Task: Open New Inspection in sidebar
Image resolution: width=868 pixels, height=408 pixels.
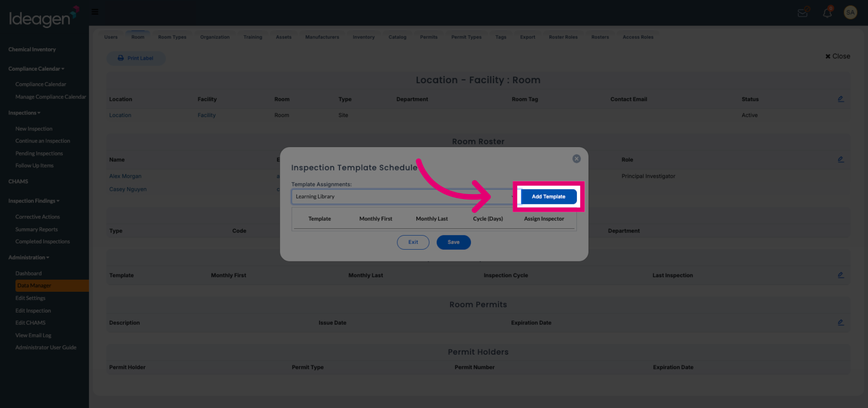Action: pos(34,129)
